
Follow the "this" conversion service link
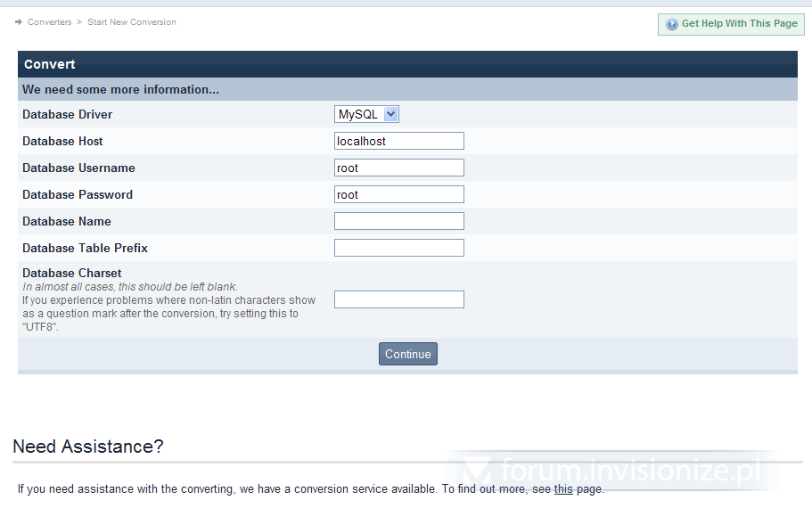(x=563, y=489)
